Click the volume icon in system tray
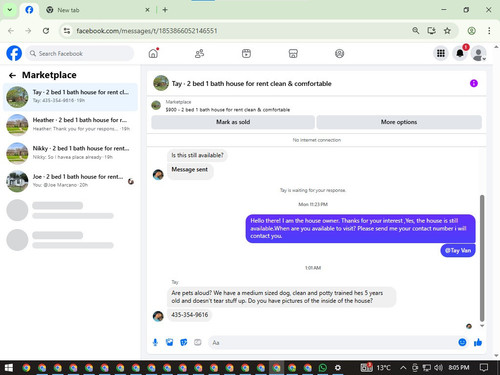The image size is (500, 375). coord(438,368)
